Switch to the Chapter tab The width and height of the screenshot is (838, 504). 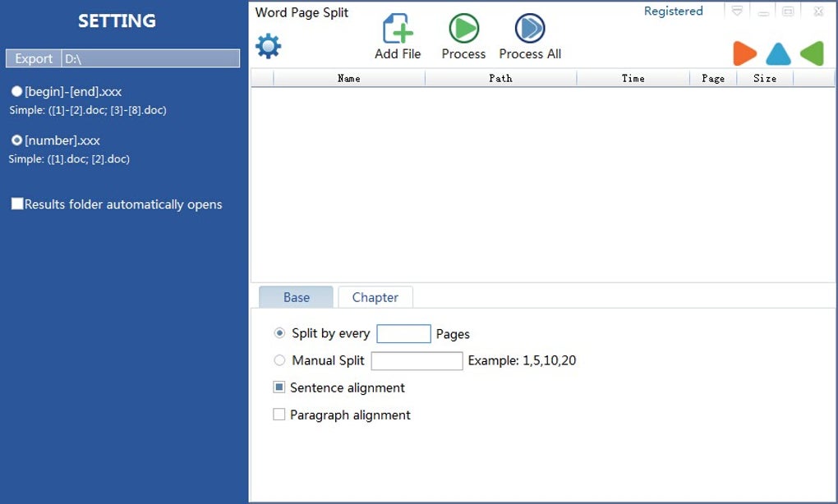coord(375,297)
